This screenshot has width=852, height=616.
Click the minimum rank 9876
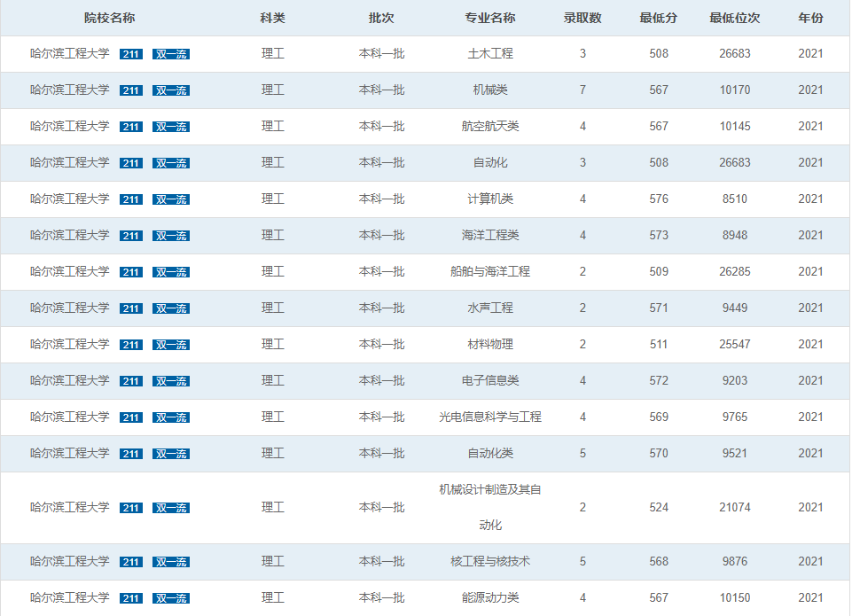[x=735, y=562]
